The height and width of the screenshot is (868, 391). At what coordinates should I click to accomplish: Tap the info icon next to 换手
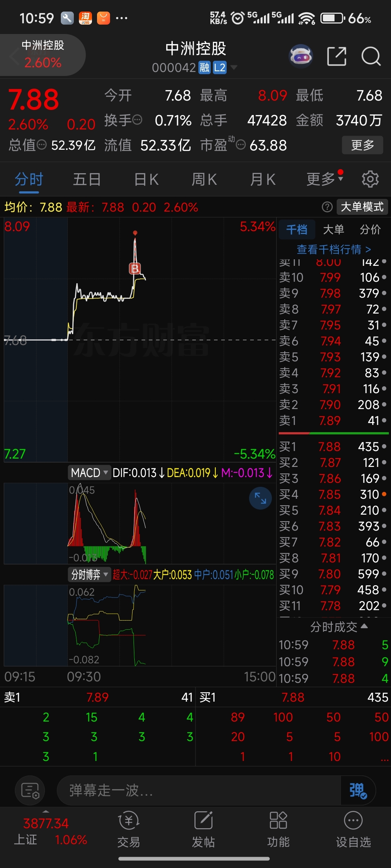137,119
